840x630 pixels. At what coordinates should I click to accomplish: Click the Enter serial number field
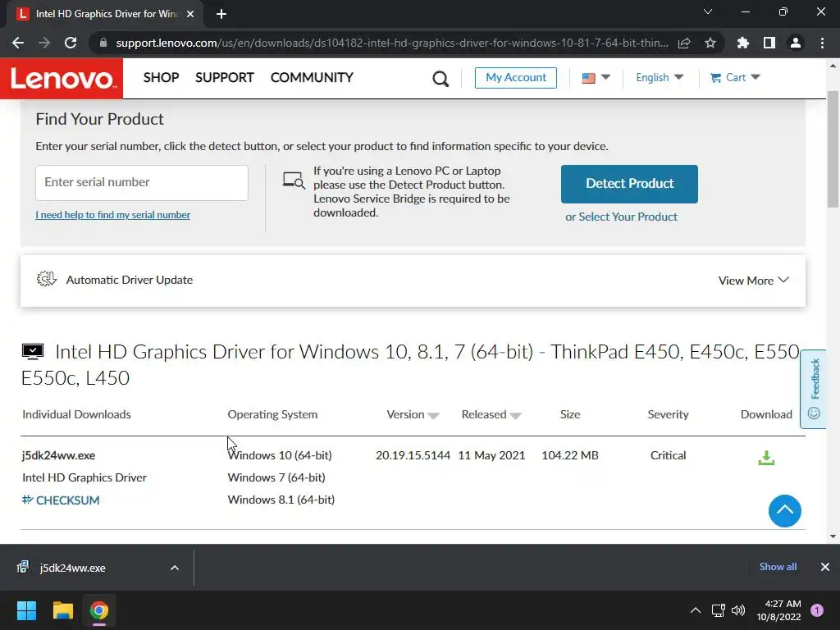pos(142,183)
